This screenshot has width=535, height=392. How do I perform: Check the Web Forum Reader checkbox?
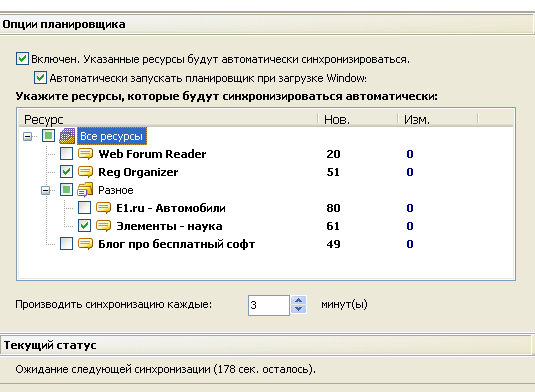tap(66, 154)
